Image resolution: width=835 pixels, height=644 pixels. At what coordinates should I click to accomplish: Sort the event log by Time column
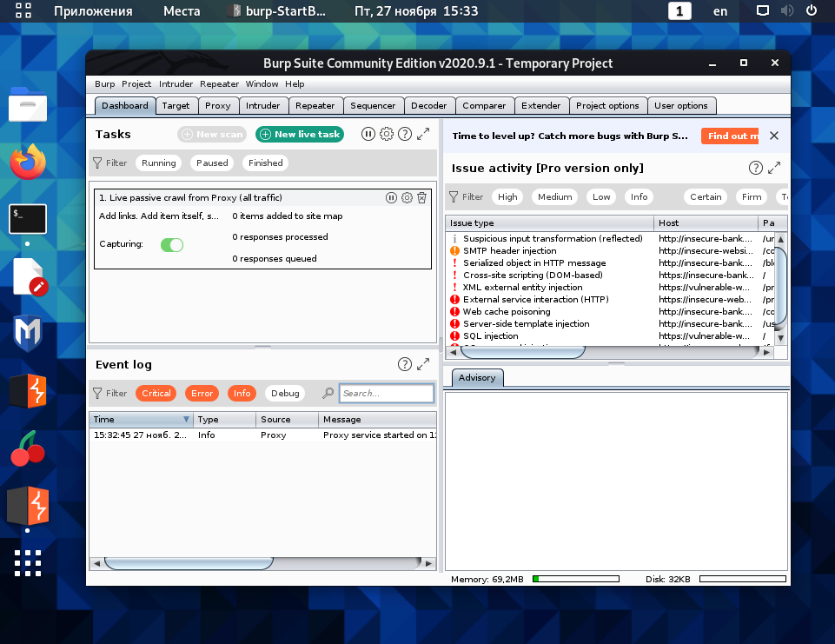(141, 419)
